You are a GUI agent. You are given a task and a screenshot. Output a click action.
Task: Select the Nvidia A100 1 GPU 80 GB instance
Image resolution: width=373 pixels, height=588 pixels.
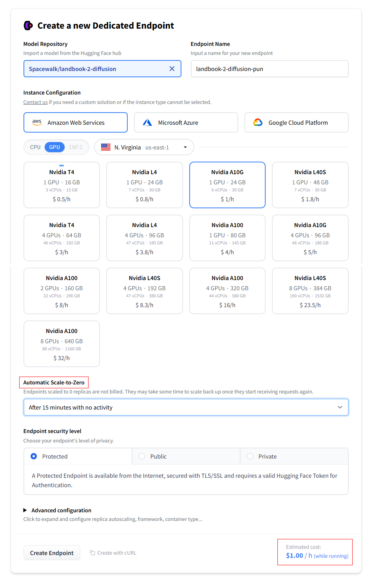[227, 238]
